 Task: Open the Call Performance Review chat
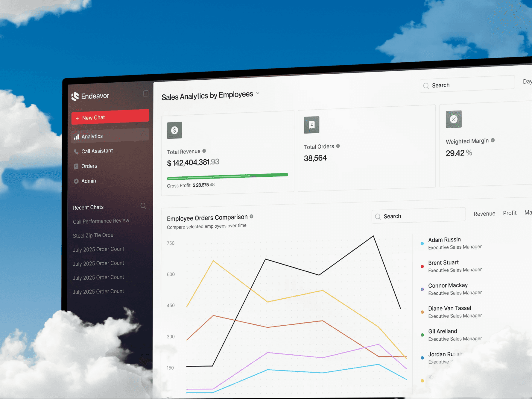[101, 221]
